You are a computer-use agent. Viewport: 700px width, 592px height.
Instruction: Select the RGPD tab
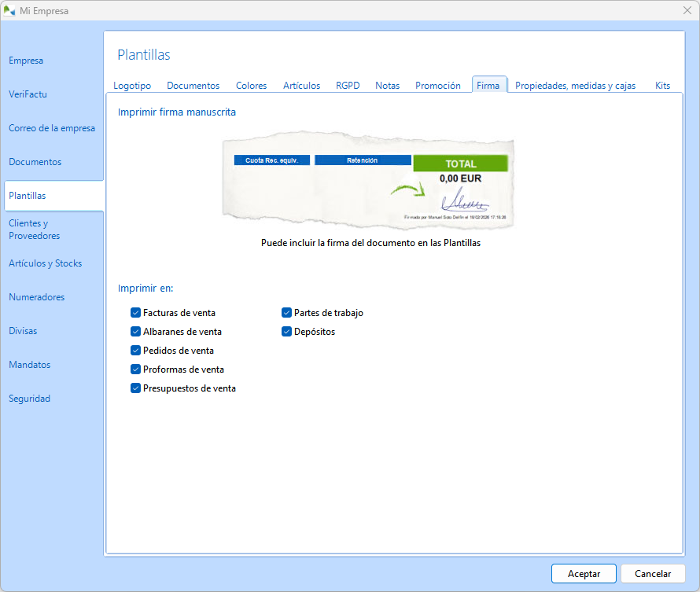348,86
